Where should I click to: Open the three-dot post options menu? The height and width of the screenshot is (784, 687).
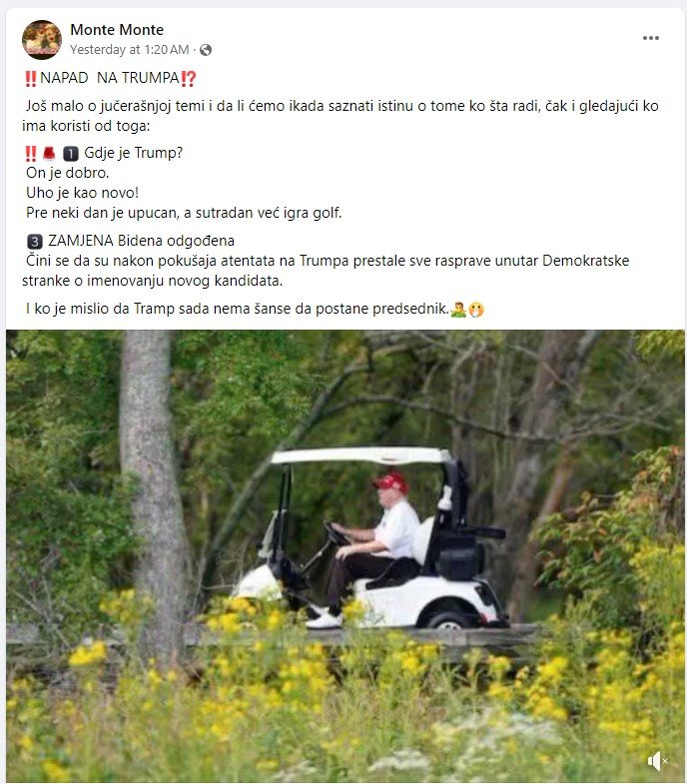click(x=650, y=38)
